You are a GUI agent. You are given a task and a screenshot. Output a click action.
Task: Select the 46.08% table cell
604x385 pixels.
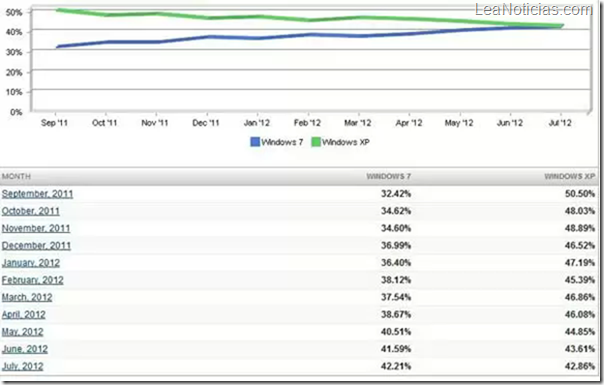pyautogui.click(x=580, y=315)
